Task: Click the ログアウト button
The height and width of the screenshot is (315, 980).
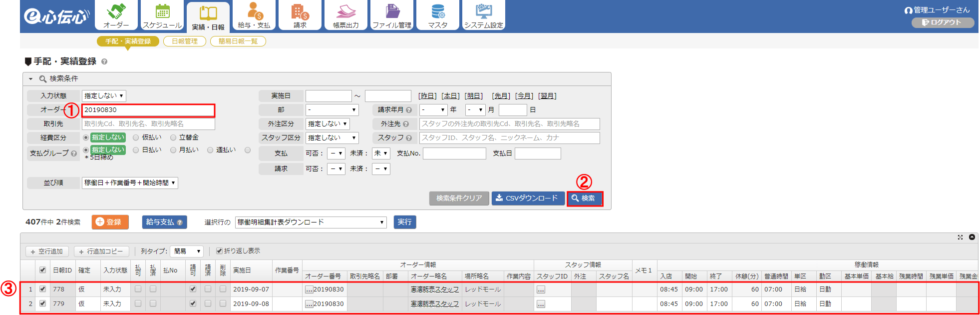Action: 943,22
